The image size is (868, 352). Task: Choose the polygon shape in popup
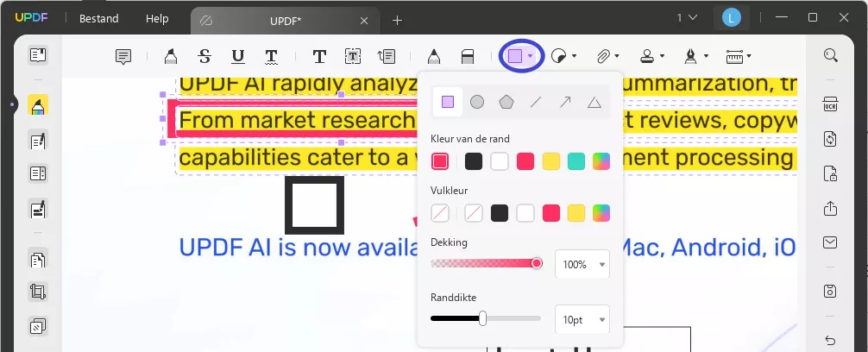coord(506,102)
